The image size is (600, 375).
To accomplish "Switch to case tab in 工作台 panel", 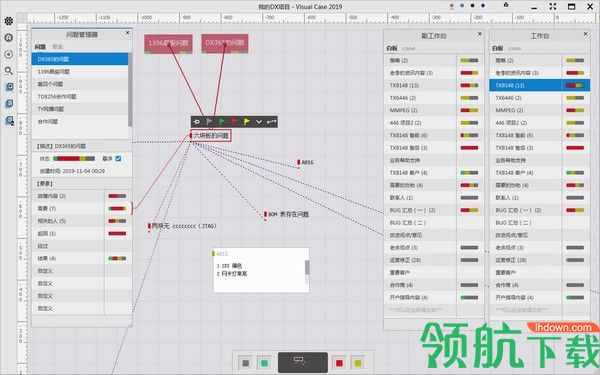I will pyautogui.click(x=514, y=48).
